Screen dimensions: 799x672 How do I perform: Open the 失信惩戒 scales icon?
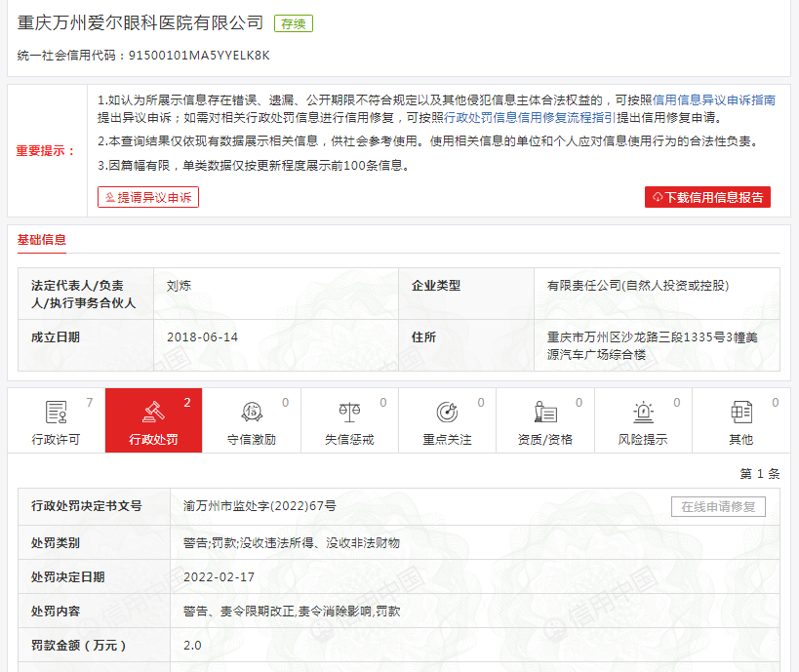coord(349,413)
